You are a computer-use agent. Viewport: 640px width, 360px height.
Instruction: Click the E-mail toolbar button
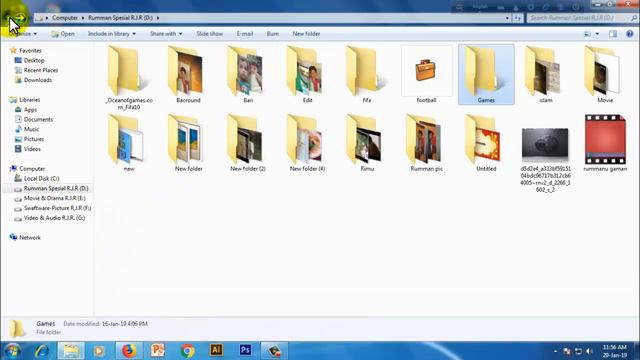point(245,34)
